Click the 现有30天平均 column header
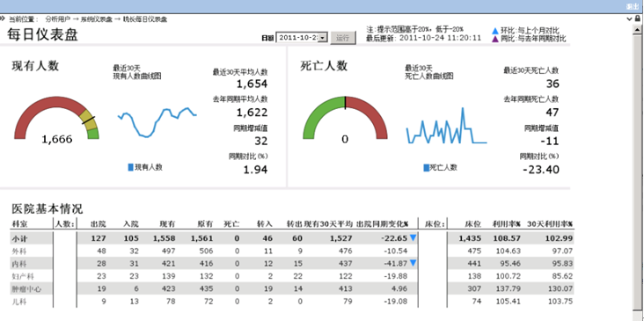Screen dimensions: 644x321 [x=328, y=224]
